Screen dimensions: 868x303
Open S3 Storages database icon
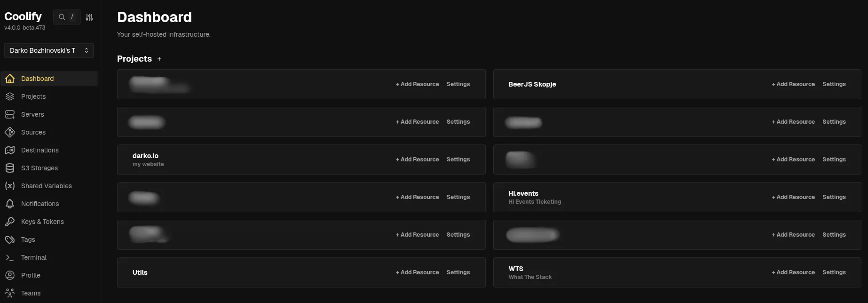pyautogui.click(x=10, y=167)
